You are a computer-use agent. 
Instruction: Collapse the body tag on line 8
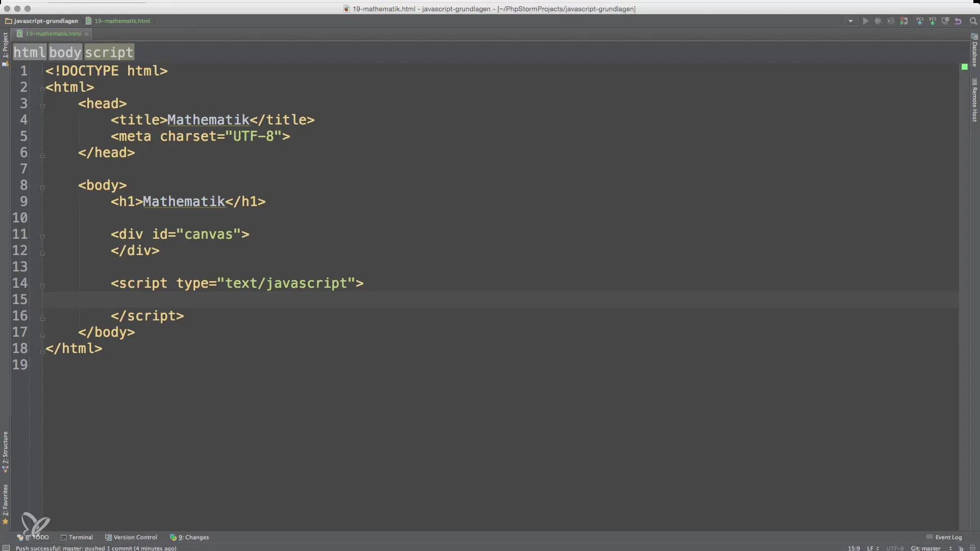42,188
